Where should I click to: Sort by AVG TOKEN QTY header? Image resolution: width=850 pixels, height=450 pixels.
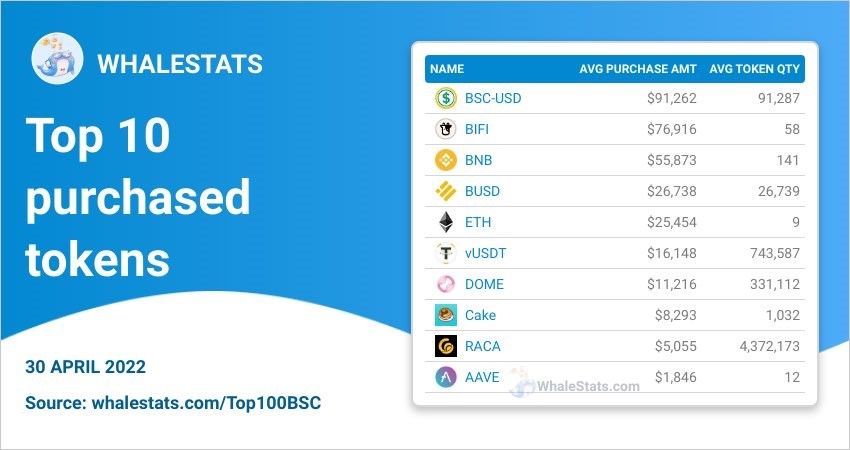click(x=754, y=69)
